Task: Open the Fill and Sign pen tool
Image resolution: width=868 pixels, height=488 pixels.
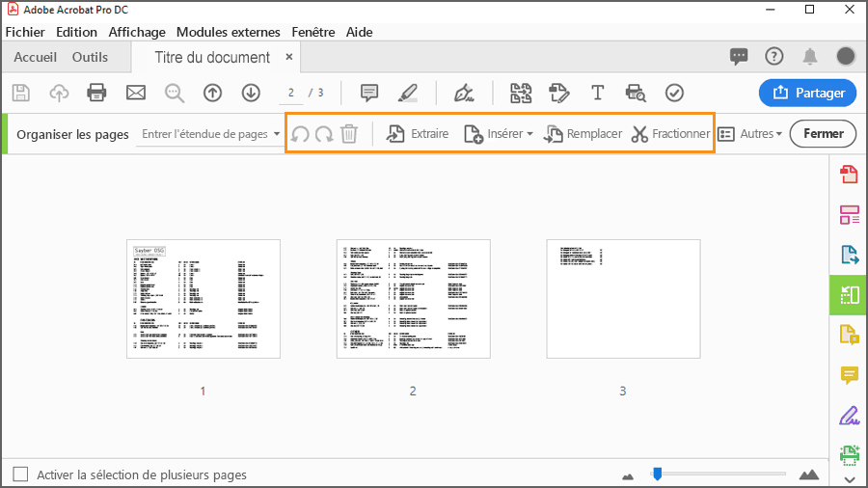Action: pyautogui.click(x=464, y=93)
